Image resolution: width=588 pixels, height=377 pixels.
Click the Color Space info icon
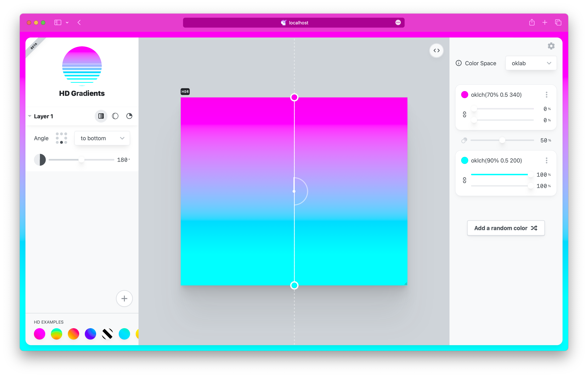(459, 63)
